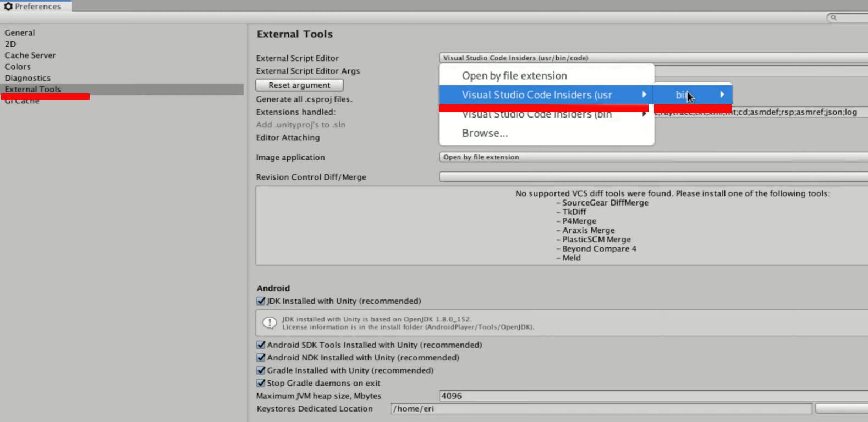Toggle Android NDK Installed with Unity checkbox

tap(261, 358)
